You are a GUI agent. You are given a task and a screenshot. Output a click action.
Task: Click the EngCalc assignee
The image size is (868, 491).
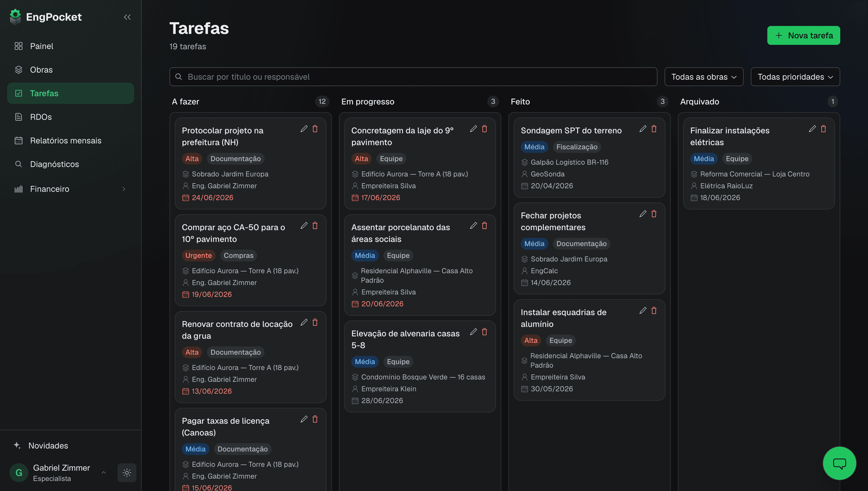coord(544,271)
